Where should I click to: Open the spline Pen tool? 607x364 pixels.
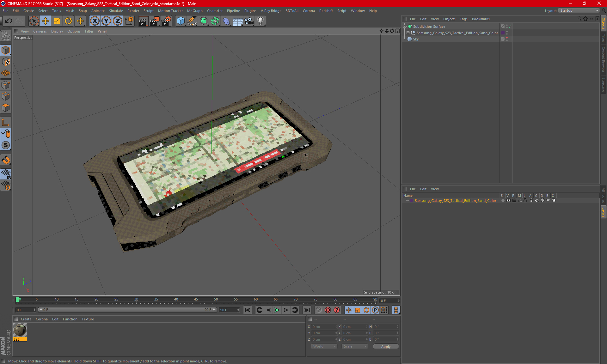pos(192,21)
